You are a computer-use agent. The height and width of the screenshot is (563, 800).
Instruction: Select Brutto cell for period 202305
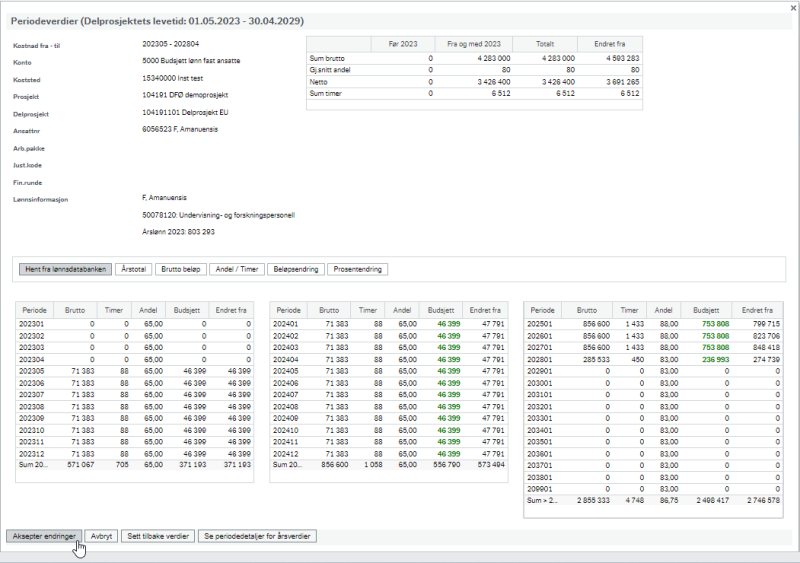(x=75, y=371)
